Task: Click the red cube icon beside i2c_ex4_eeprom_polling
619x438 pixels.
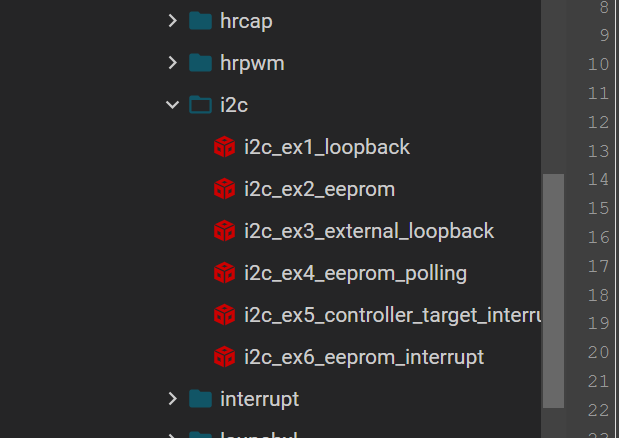Action: [224, 273]
